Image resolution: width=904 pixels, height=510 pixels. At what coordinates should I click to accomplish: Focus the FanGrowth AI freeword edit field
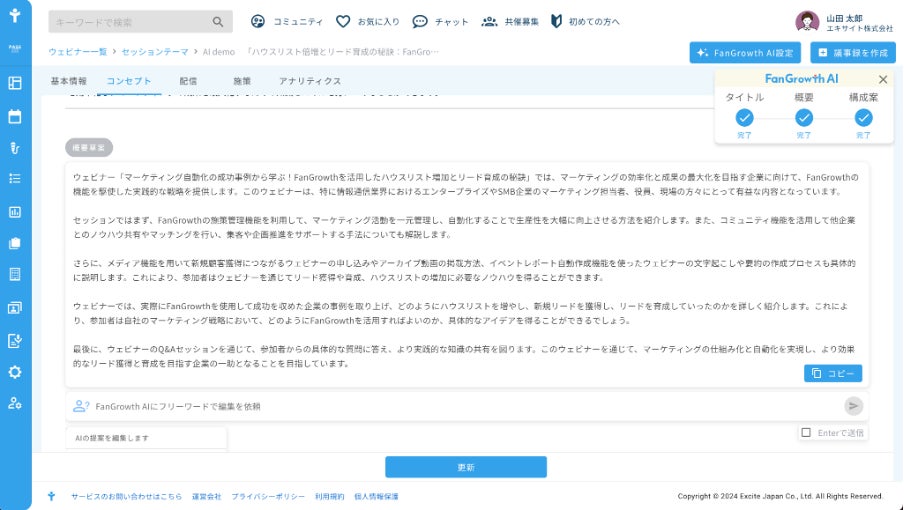pyautogui.click(x=455, y=406)
